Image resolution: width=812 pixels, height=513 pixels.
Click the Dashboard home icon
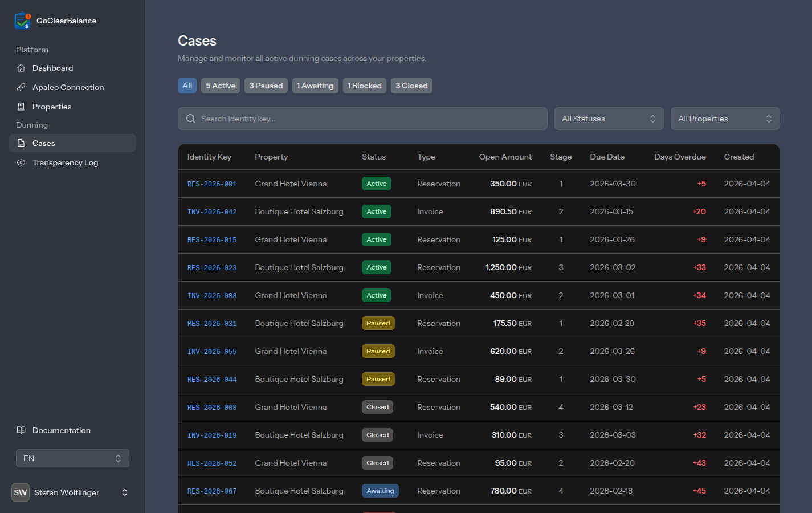click(21, 68)
